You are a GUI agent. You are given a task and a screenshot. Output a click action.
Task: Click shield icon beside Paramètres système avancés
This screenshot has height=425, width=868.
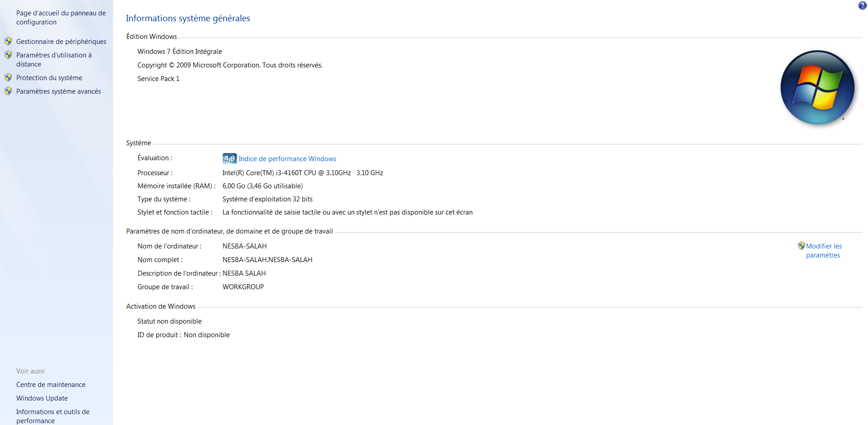click(8, 91)
